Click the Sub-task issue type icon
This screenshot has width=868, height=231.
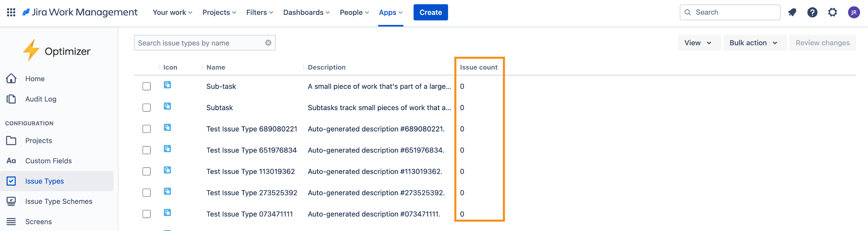click(167, 85)
